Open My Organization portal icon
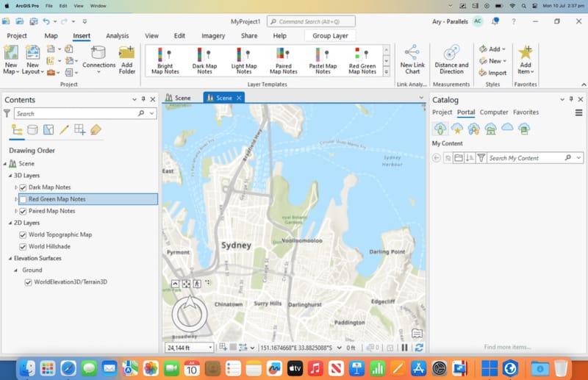 click(490, 129)
